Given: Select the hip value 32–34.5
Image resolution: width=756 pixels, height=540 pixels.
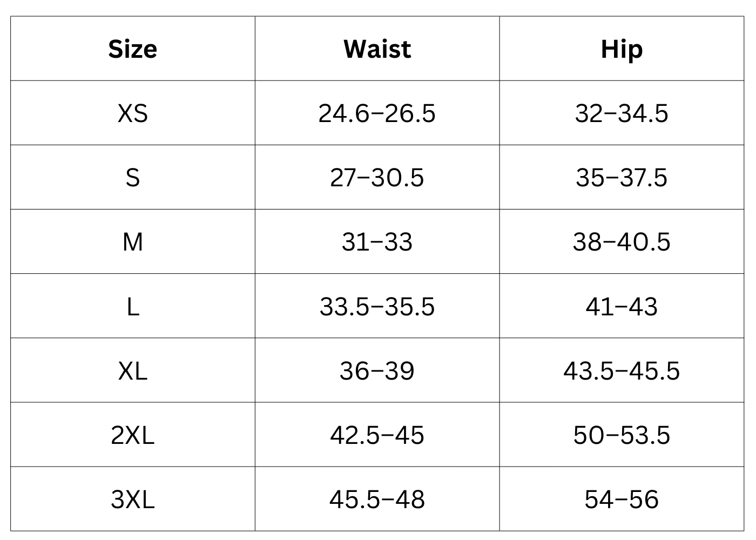Looking at the screenshot, I should pos(622,113).
